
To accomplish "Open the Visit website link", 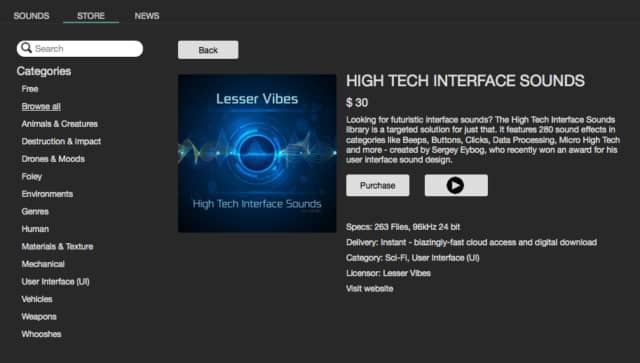I will tap(370, 289).
